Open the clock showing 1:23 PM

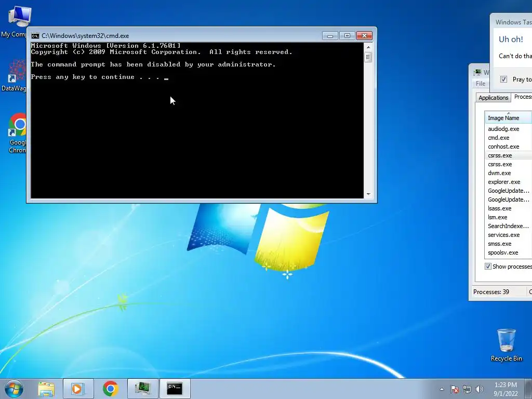coord(506,389)
